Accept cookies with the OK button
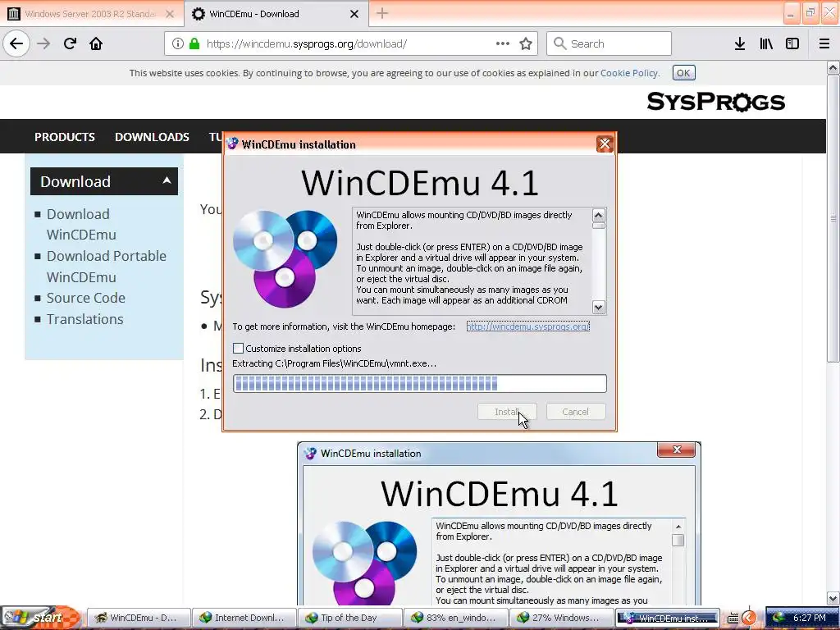 point(683,73)
